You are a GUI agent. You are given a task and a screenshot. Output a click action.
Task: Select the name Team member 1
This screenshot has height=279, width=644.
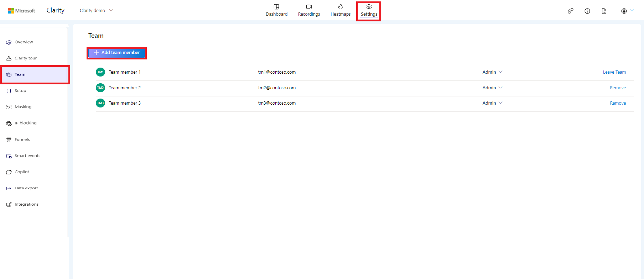click(x=125, y=72)
